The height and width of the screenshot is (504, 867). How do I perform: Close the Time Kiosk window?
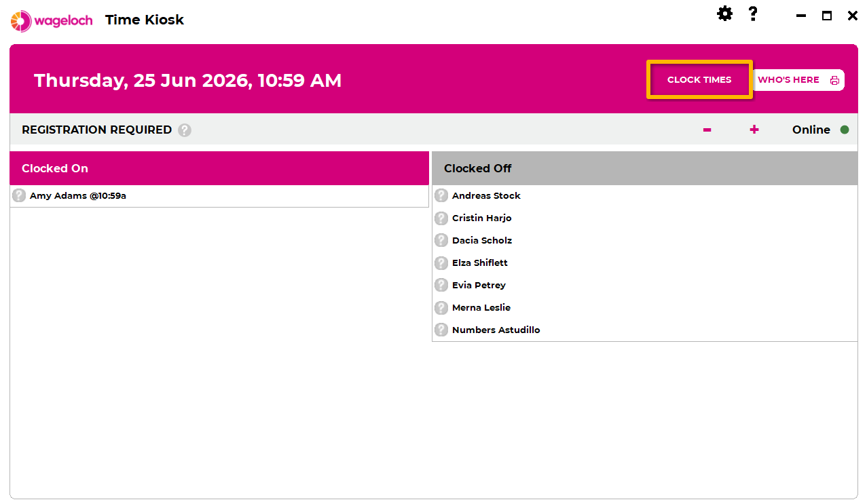[853, 16]
